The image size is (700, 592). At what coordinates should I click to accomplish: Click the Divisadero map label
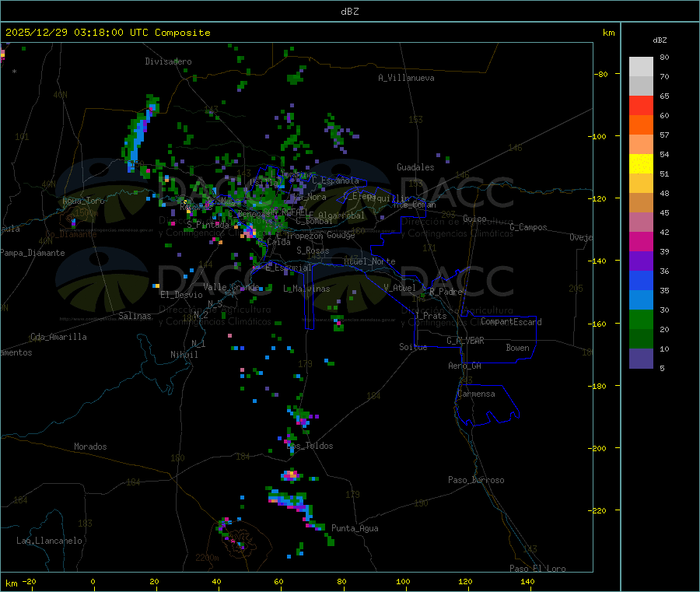[168, 61]
